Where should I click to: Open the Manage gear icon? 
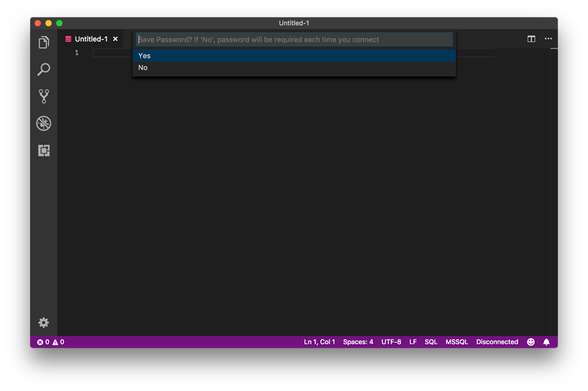coord(44,322)
